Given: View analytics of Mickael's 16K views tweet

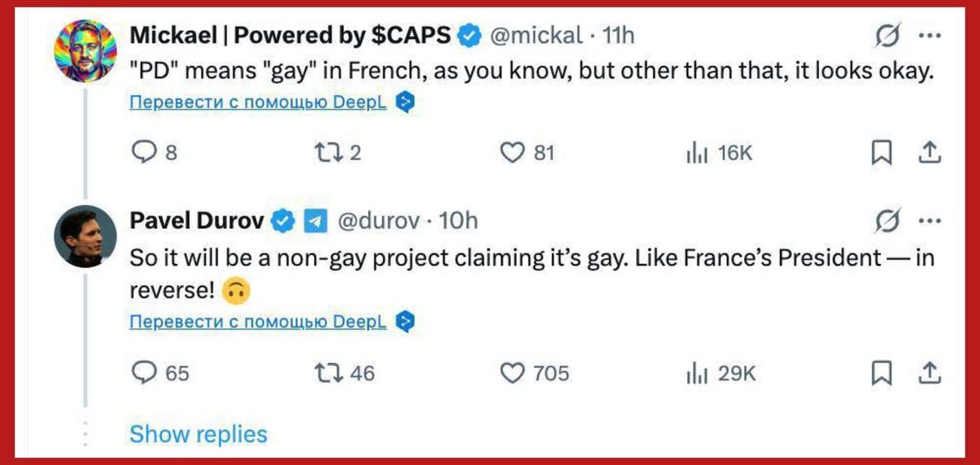Looking at the screenshot, I should tap(695, 153).
